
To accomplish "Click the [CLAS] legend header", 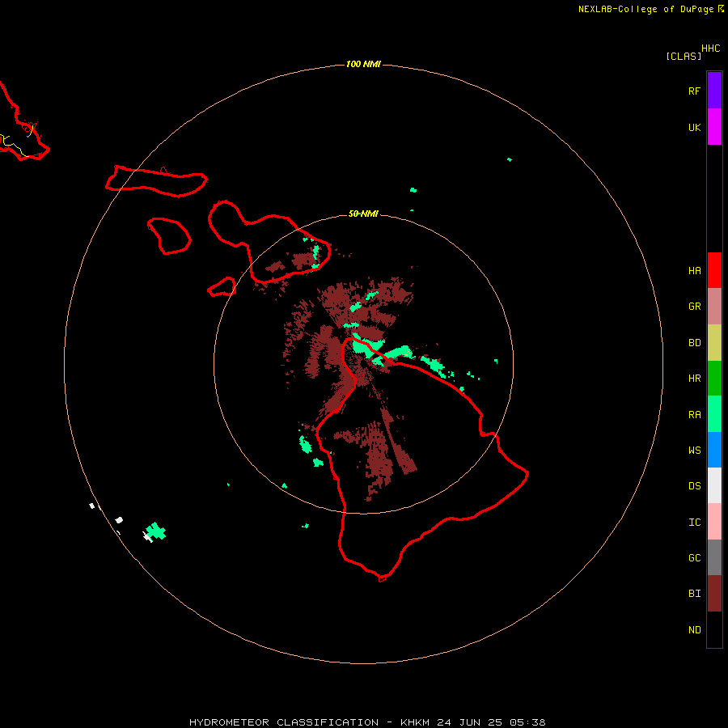I will pyautogui.click(x=684, y=56).
